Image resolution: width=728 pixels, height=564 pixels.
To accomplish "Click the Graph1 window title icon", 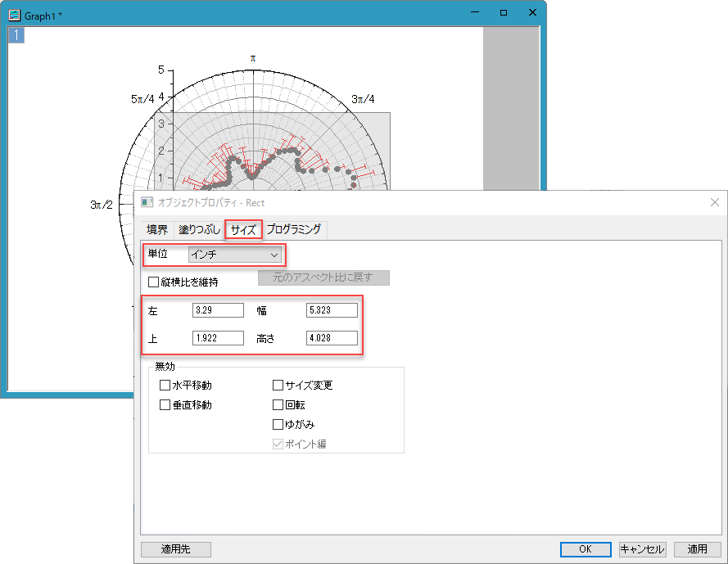I will 15,16.
